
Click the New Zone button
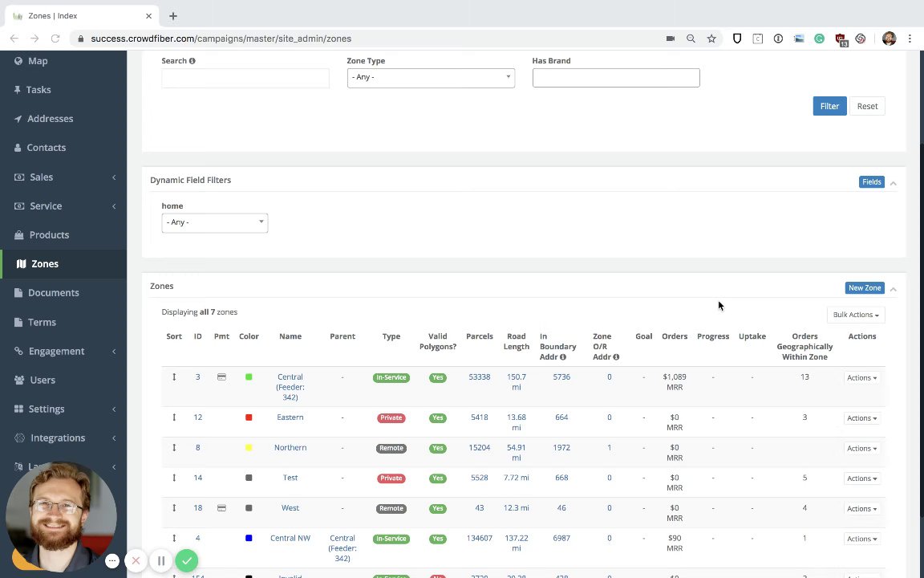tap(865, 288)
